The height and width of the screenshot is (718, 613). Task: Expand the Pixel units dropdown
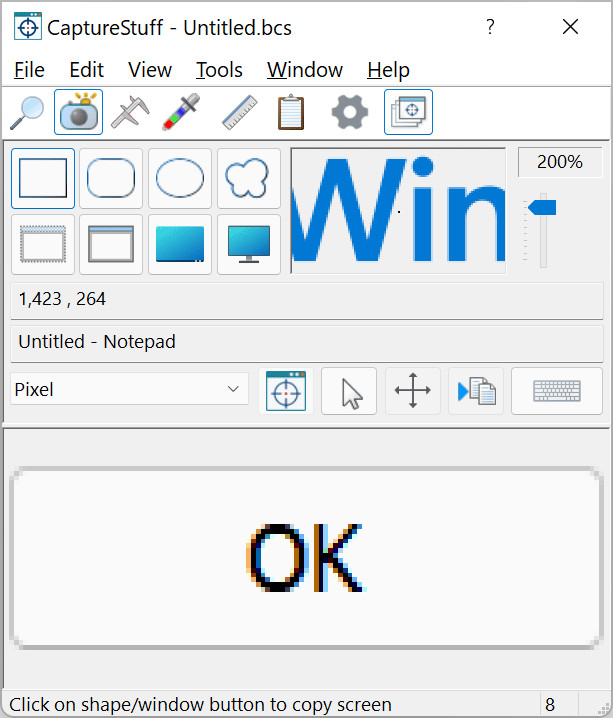130,389
